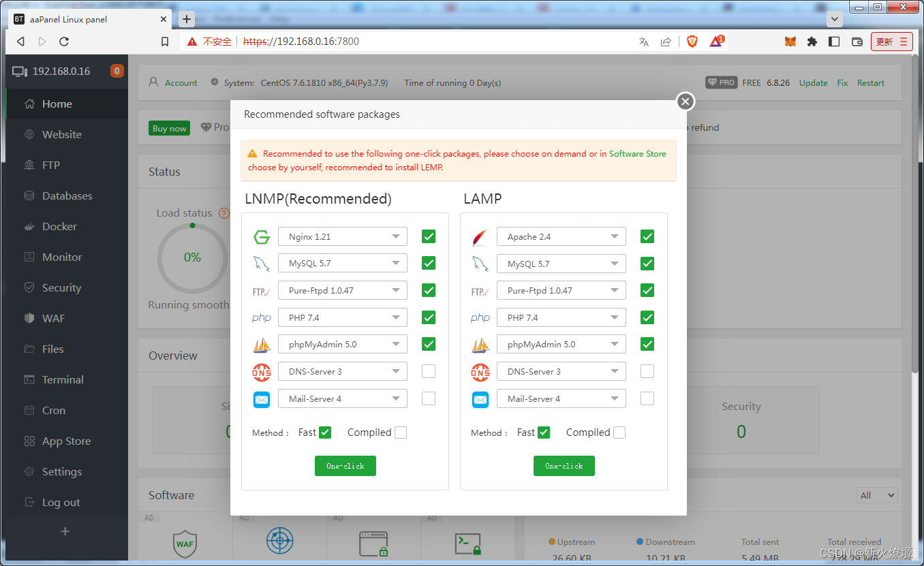Screen dimensions: 924x566
Task: Open the extensions puzzle icon
Action: click(x=812, y=42)
